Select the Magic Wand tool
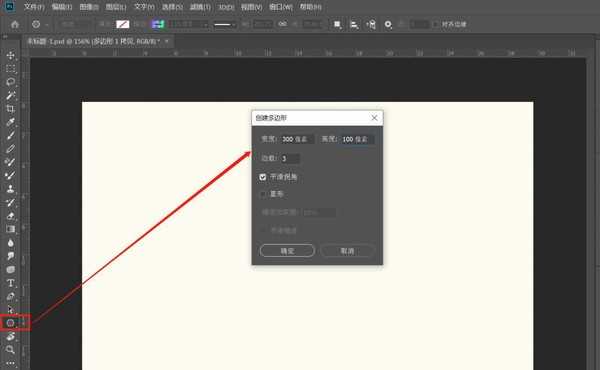Screen dimensions: 600x370 10,95
